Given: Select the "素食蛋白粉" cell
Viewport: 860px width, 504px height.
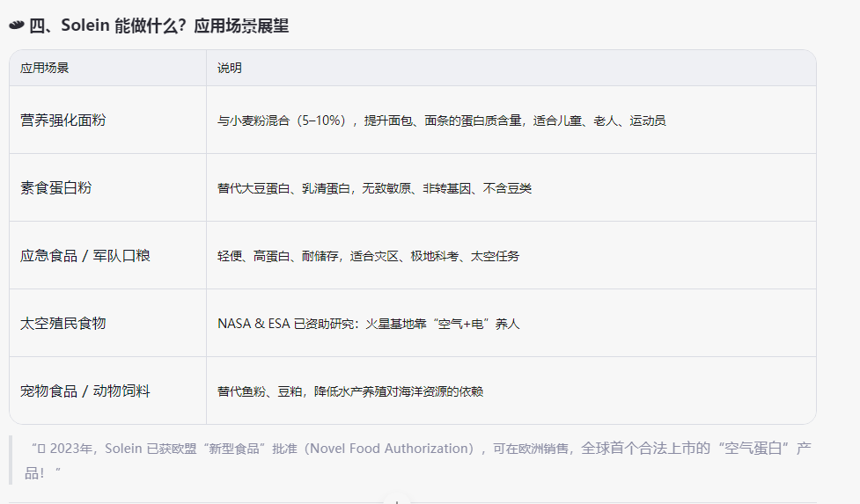Looking at the screenshot, I should 107,188.
